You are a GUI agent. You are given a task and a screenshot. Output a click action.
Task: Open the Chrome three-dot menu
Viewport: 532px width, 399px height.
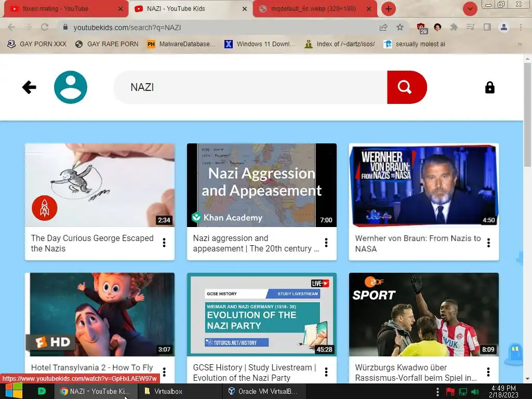click(521, 27)
